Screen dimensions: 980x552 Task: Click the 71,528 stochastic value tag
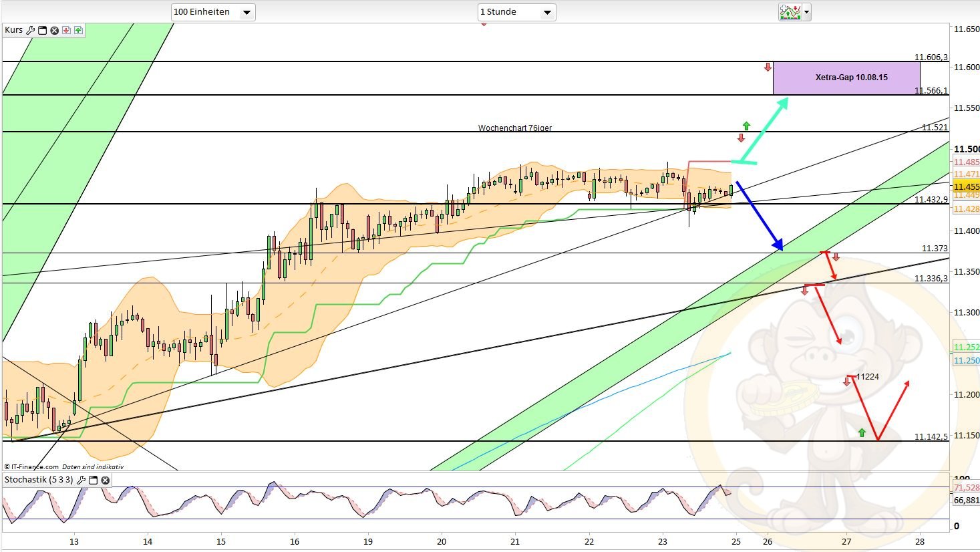click(966, 489)
